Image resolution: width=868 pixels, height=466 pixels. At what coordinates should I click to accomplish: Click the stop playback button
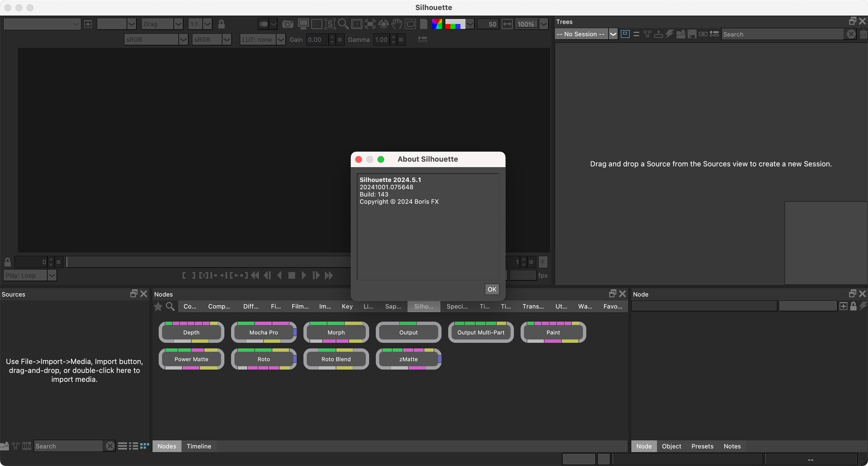292,275
